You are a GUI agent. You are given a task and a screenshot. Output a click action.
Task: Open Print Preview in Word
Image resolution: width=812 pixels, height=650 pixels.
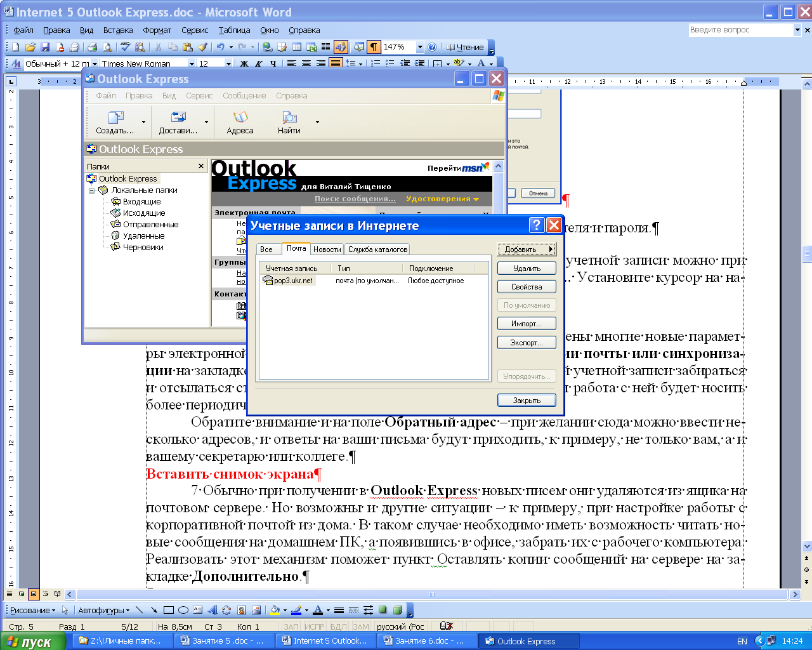point(107,47)
